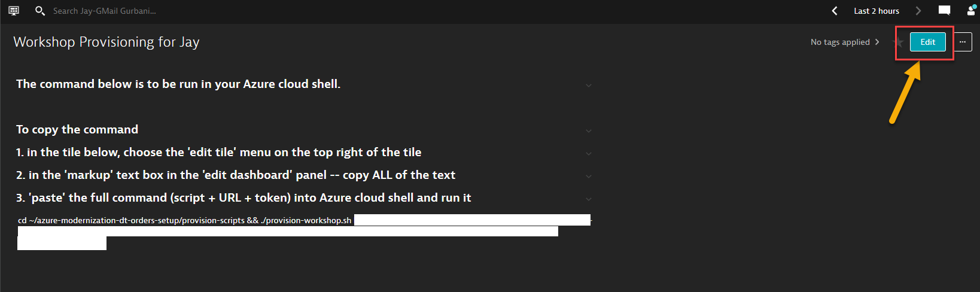Open the 'Last 2 hours' timeframe selector

[876, 11]
